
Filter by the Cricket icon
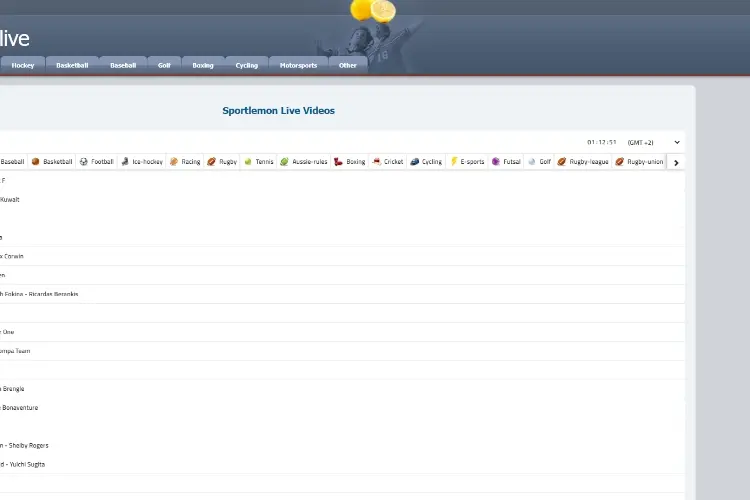click(376, 162)
